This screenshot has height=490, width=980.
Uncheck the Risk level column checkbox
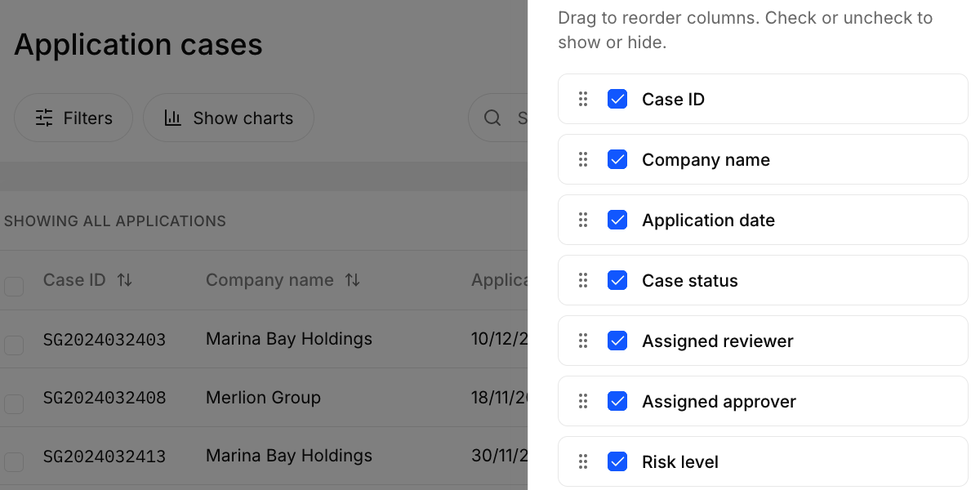click(617, 461)
